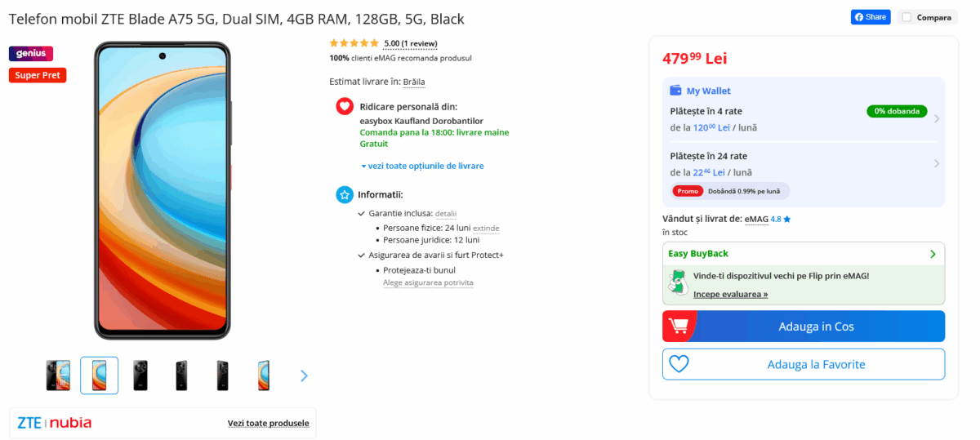This screenshot has height=440, width=980.
Task: Click the red heart pickup icon
Action: pyautogui.click(x=345, y=106)
